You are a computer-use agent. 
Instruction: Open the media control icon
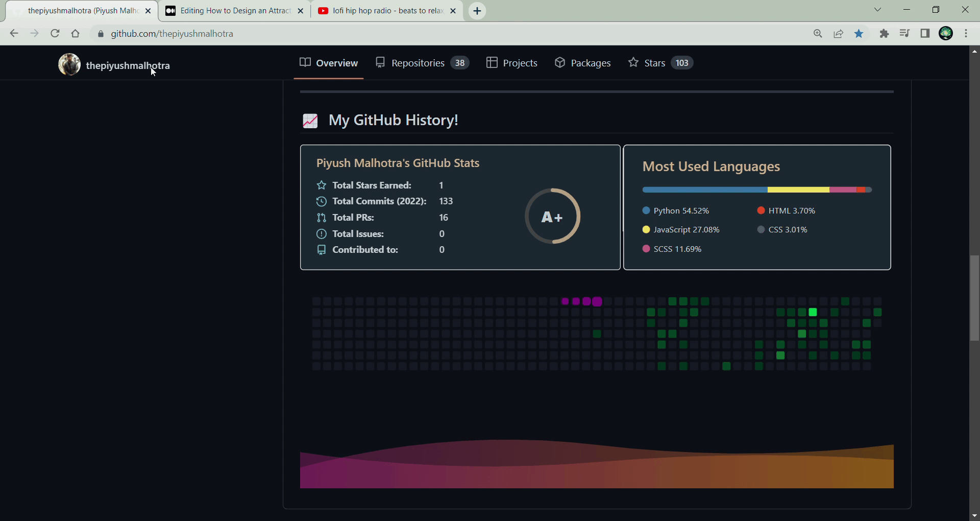(904, 34)
